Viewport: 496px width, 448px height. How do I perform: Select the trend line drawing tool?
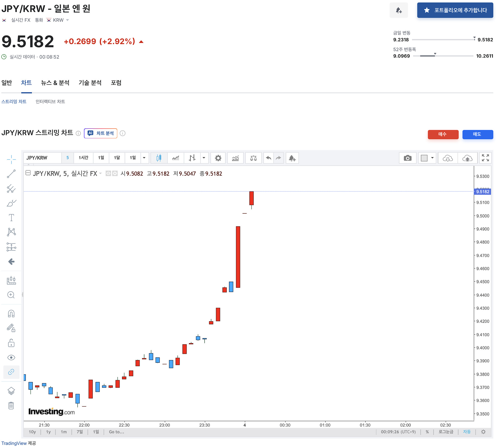click(11, 174)
